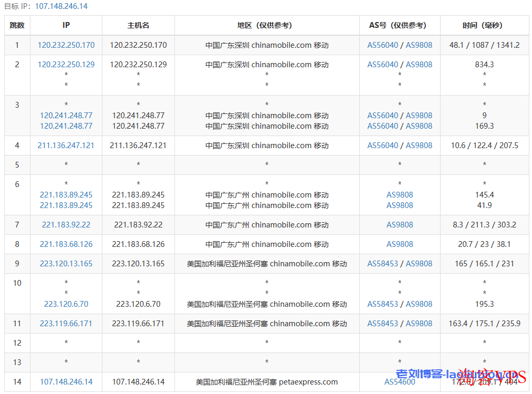
Task: Click the IP column header
Action: [66, 25]
